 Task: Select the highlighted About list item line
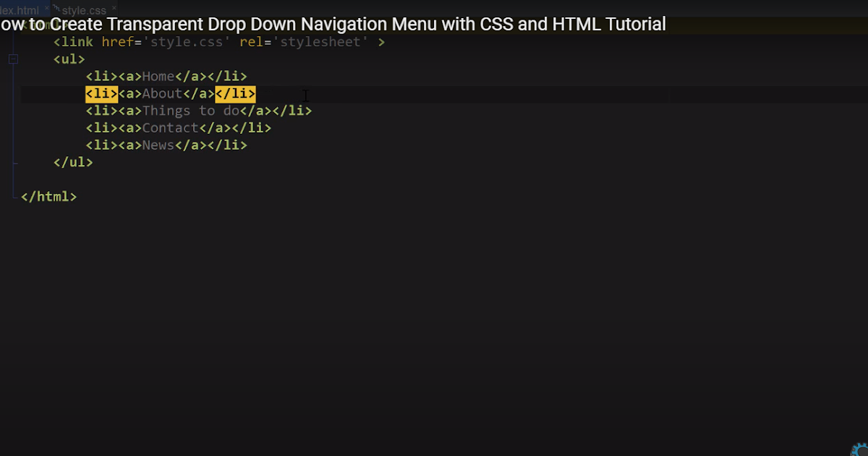coord(170,93)
